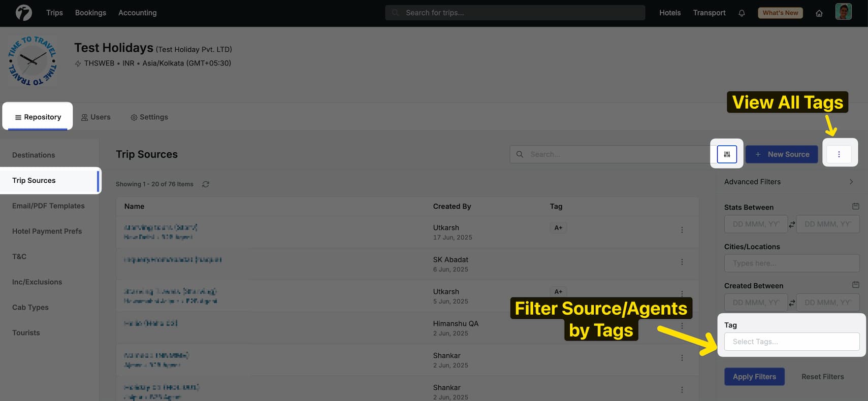Open the Settings tab
Screen dimensions: 868x401
click(x=149, y=117)
